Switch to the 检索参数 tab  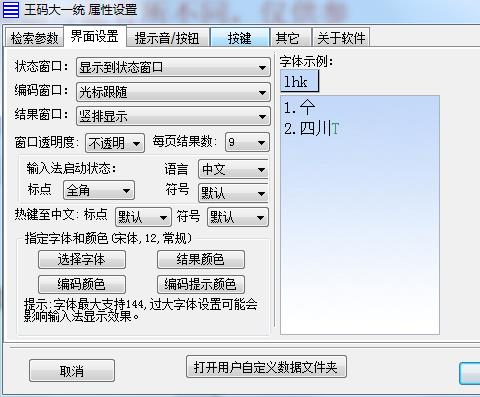[34, 38]
